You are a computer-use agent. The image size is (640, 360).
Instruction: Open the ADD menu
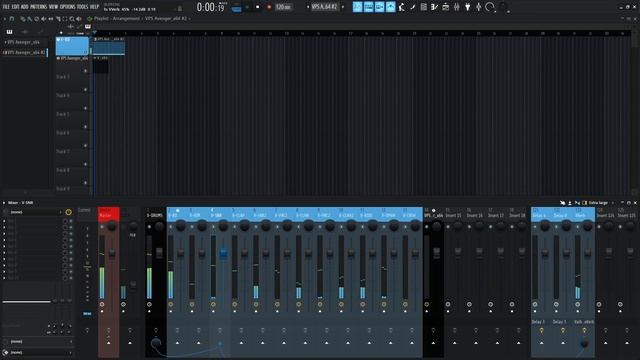[x=24, y=7]
